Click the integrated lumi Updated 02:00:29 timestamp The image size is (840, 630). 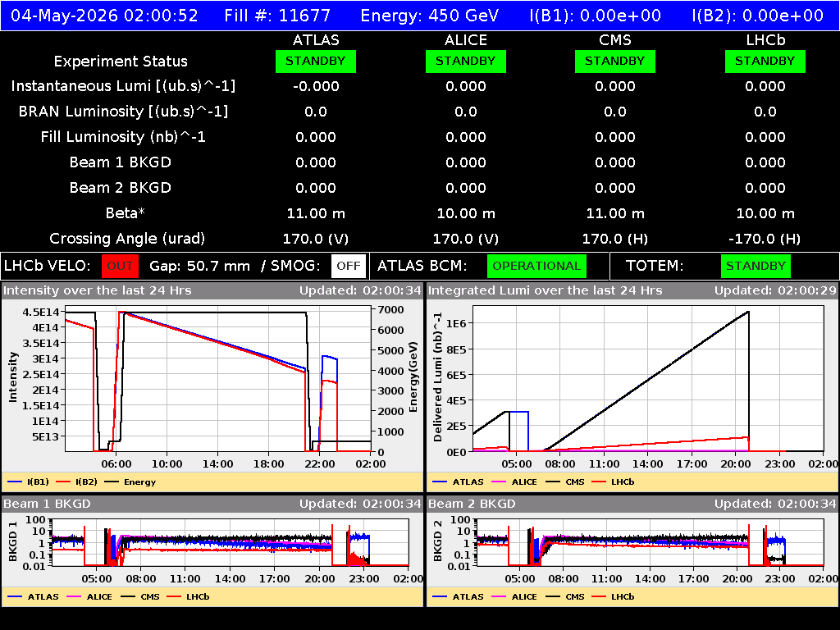point(775,290)
